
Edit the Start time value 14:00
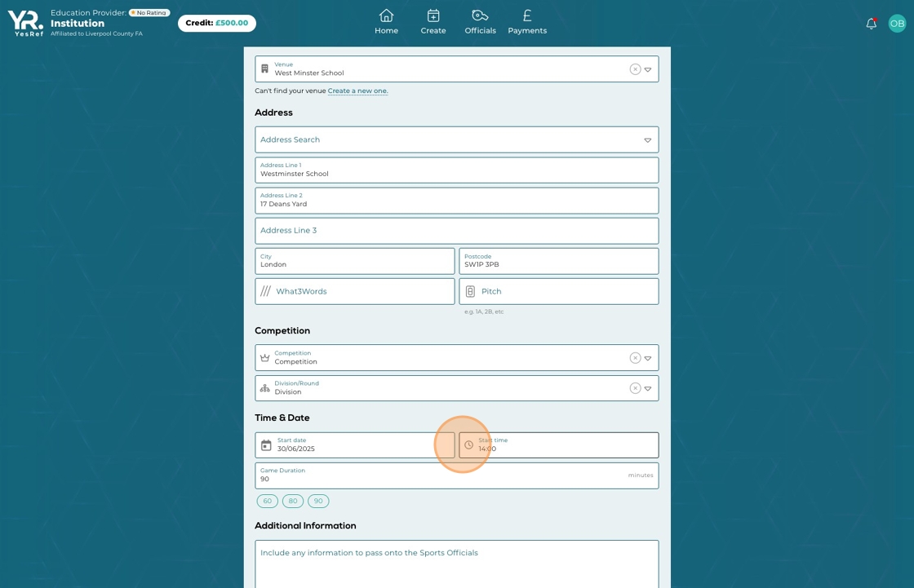[x=487, y=449]
